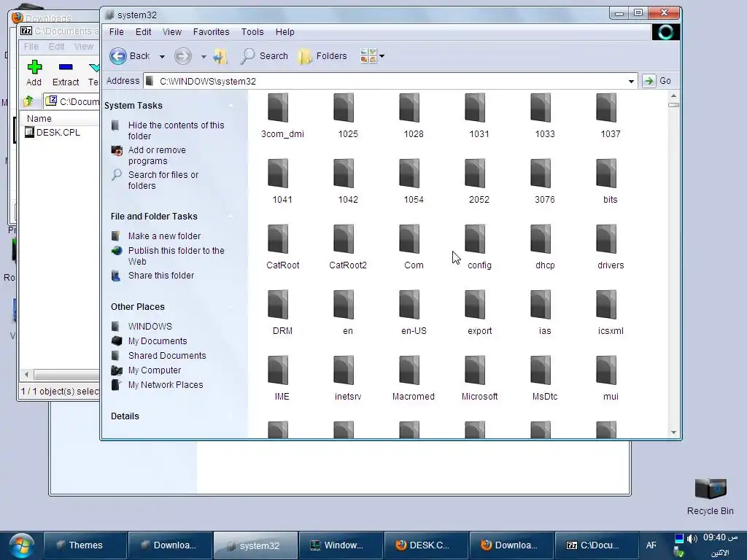Viewport: 747px width, 560px height.
Task: Click the Forward arrow icon in toolbar
Action: point(182,56)
